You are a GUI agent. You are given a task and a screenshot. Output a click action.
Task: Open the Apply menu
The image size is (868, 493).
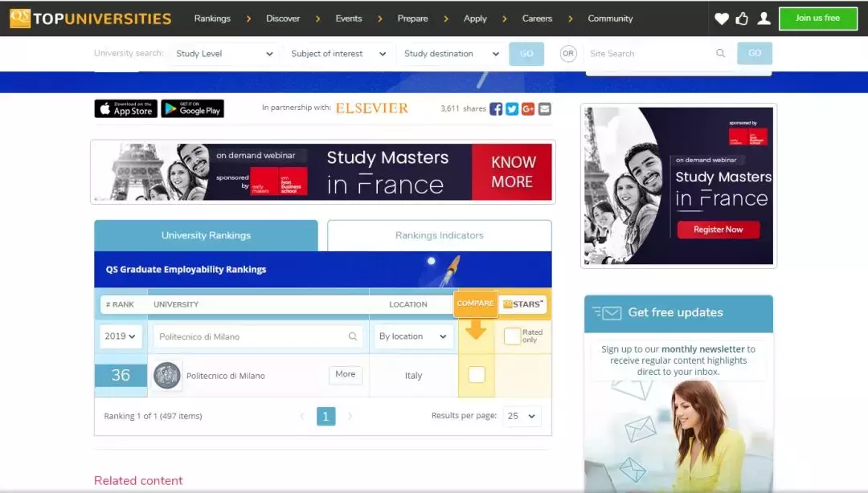click(475, 18)
